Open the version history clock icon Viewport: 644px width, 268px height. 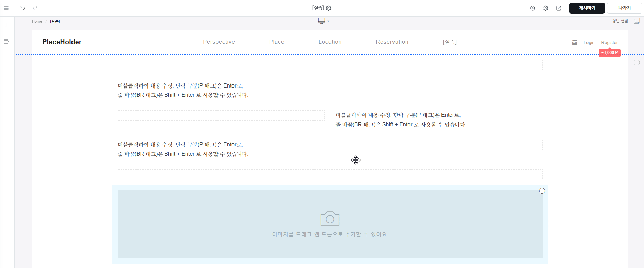533,8
